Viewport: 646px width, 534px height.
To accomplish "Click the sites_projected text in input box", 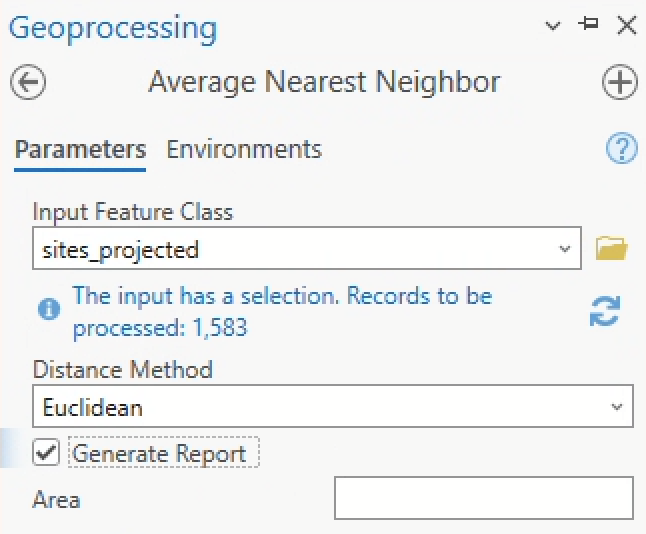I will [120, 249].
